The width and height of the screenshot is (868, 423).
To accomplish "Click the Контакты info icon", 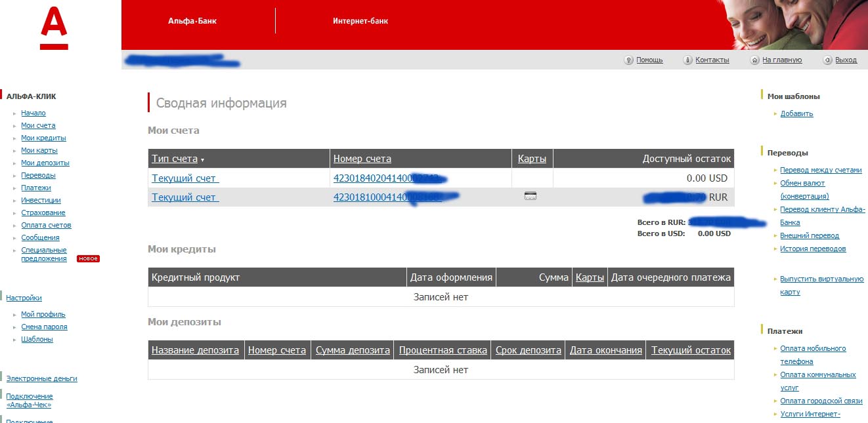I will (687, 60).
